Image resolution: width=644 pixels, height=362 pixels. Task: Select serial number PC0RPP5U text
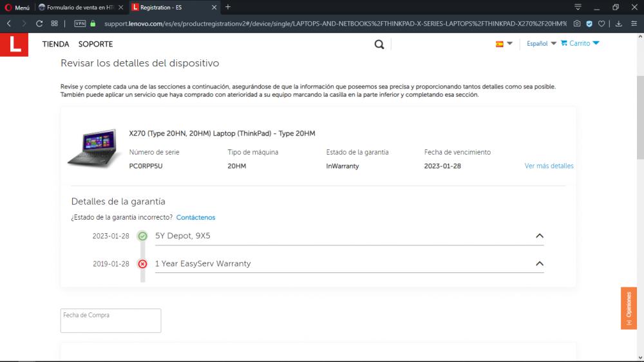tap(146, 166)
